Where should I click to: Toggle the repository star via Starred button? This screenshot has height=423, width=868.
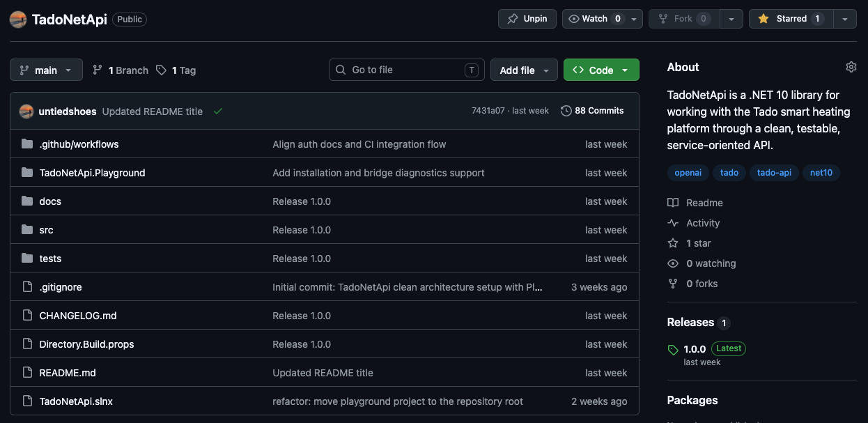[790, 19]
